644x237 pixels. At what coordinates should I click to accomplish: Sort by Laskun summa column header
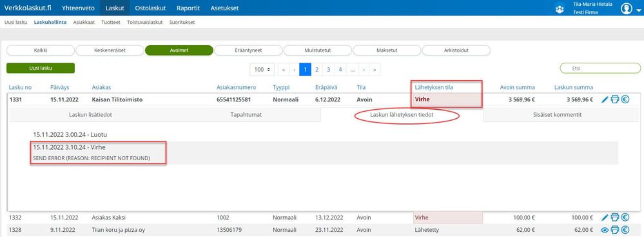point(573,87)
